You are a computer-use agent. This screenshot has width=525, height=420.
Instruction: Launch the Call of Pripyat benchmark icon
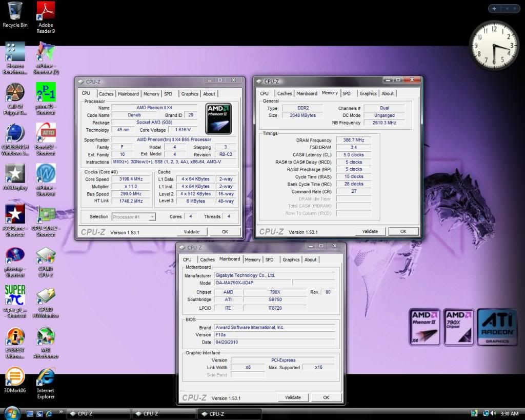tap(15, 93)
